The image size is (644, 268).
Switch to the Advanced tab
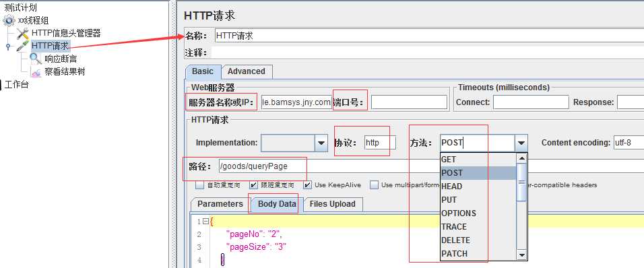click(247, 71)
